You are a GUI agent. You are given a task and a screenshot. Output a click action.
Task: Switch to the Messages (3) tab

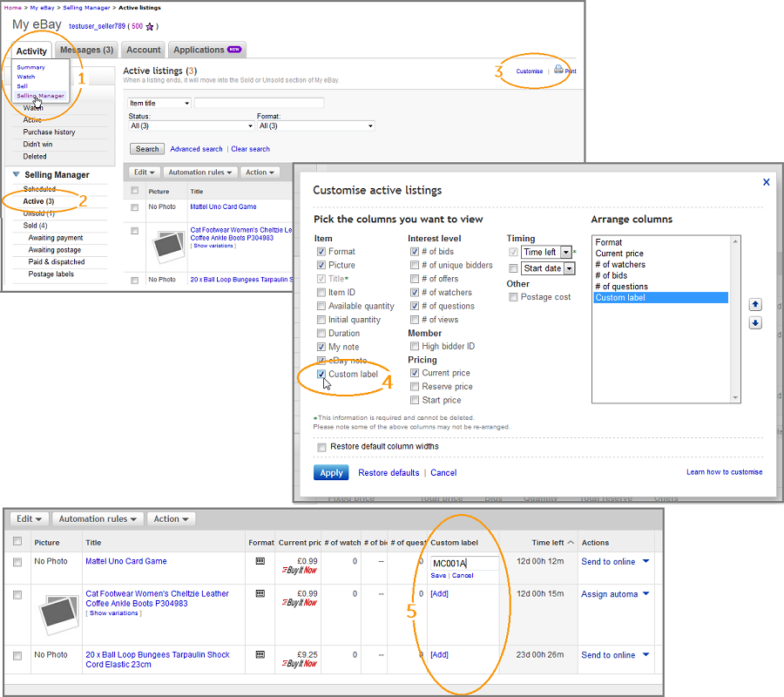tap(86, 50)
